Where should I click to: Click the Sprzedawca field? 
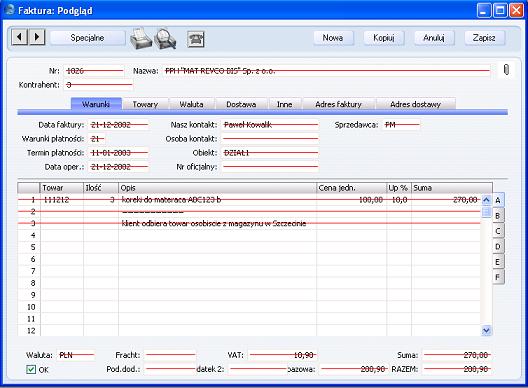coord(401,125)
